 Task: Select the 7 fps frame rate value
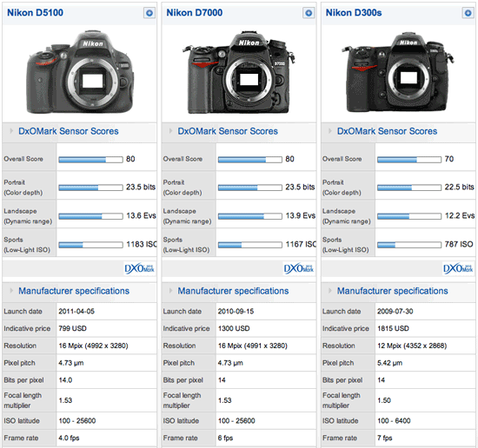[384, 438]
